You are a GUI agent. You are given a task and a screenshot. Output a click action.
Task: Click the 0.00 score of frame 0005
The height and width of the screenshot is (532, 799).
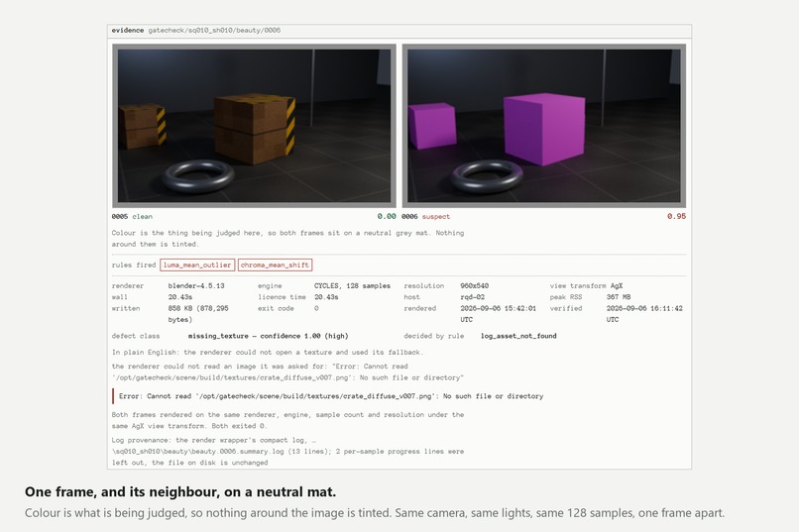tap(387, 216)
